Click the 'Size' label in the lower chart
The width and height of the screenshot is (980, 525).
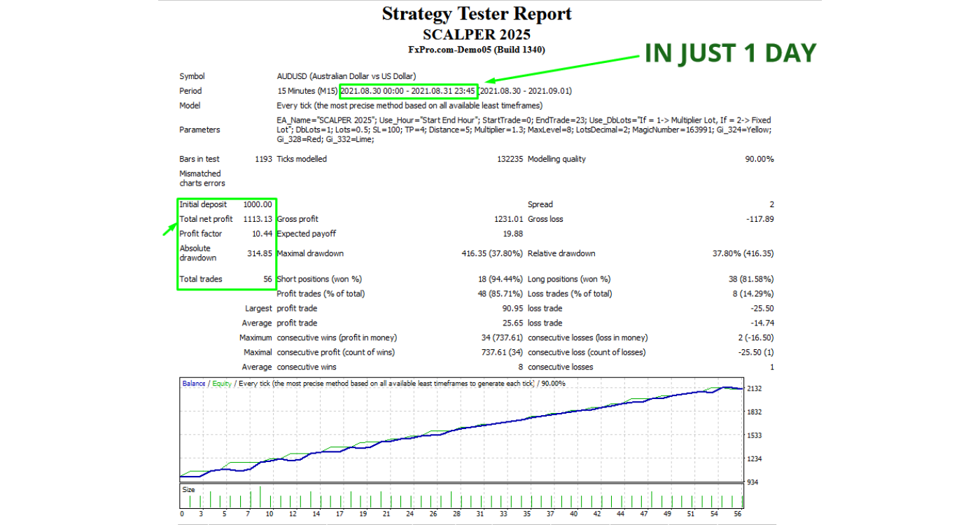[x=188, y=490]
